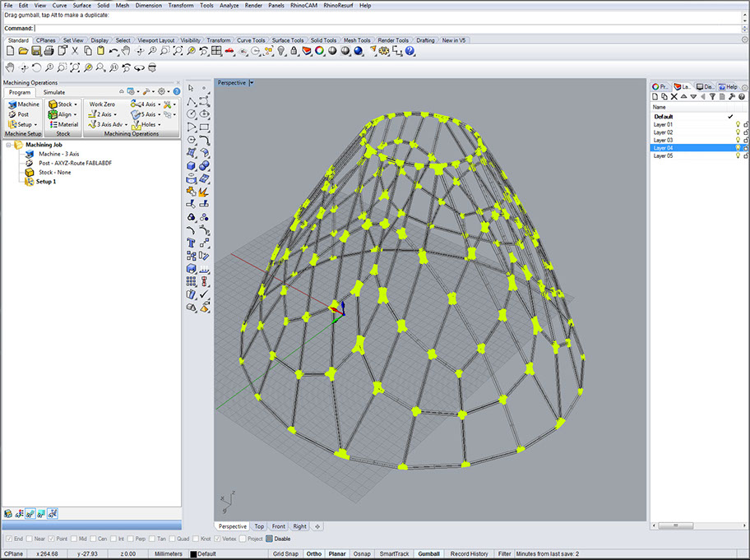750x560 pixels.
Task: Open the Analyze menu
Action: (x=229, y=5)
